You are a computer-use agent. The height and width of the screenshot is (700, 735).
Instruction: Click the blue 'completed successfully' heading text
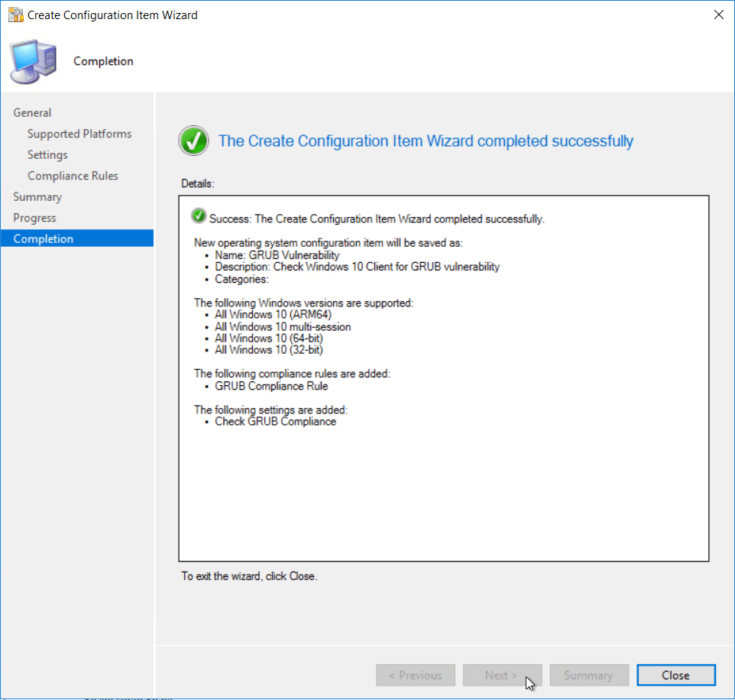[426, 141]
